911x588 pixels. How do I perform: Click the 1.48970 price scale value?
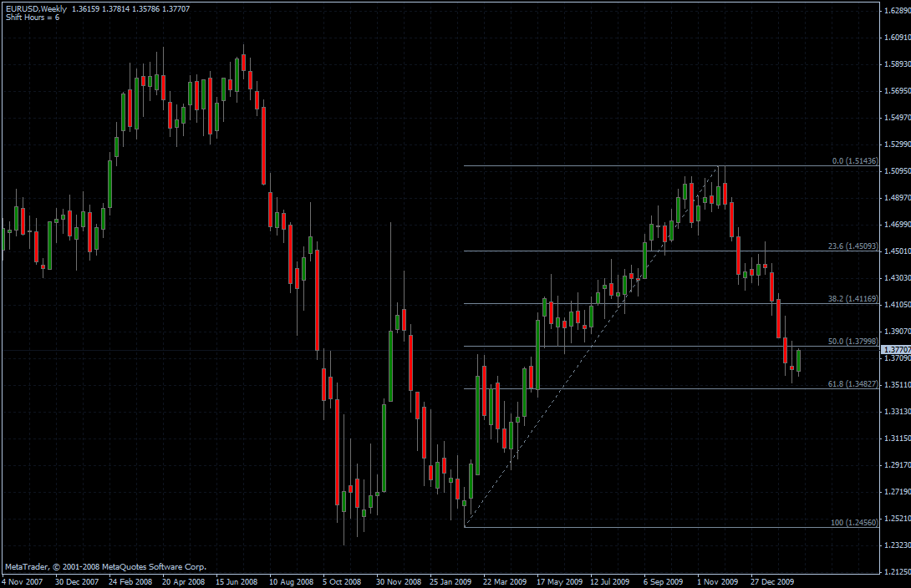897,197
